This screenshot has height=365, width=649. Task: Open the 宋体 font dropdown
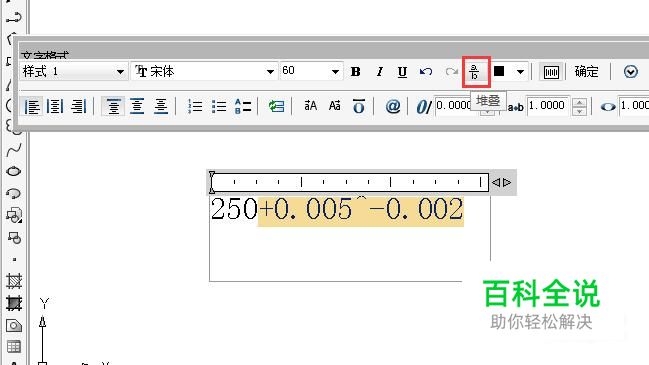pyautogui.click(x=204, y=72)
